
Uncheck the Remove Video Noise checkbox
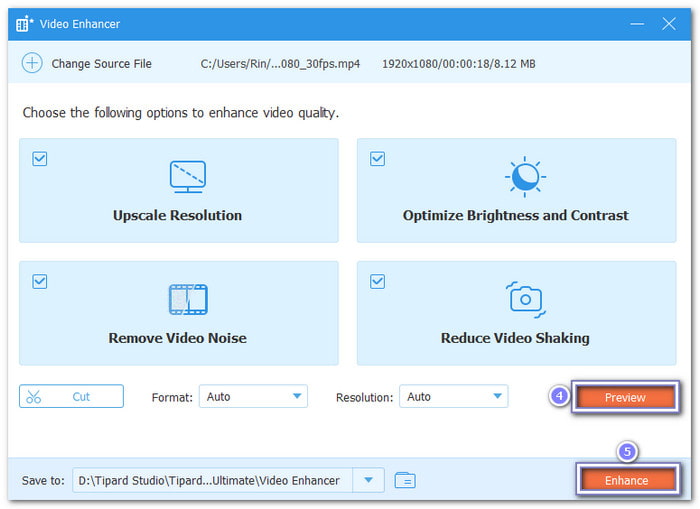[x=40, y=281]
